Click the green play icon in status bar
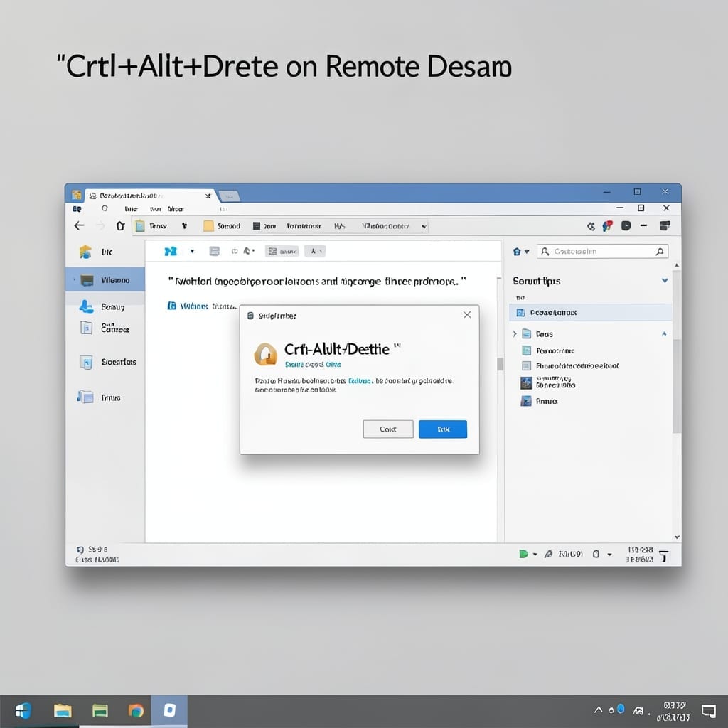The width and height of the screenshot is (728, 728). pos(523,553)
